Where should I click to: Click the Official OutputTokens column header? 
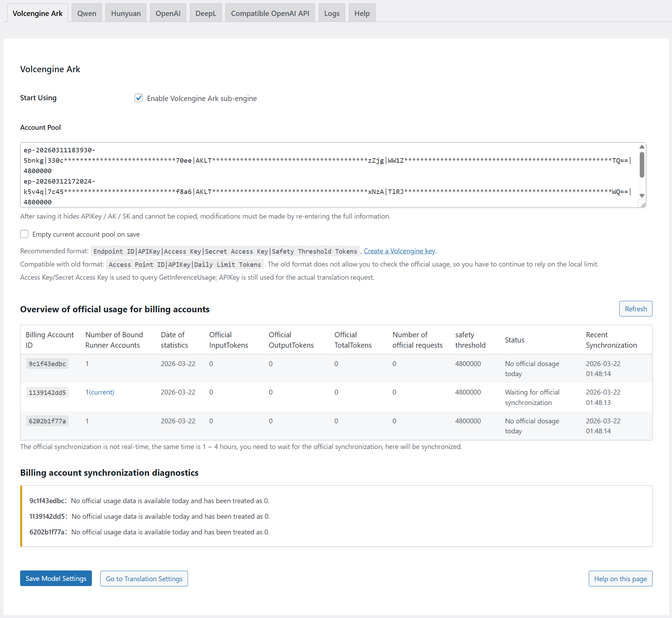coord(291,340)
